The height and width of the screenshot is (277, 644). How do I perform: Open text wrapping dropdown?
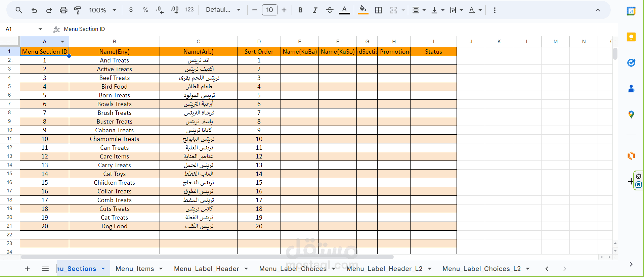pyautogui.click(x=456, y=10)
